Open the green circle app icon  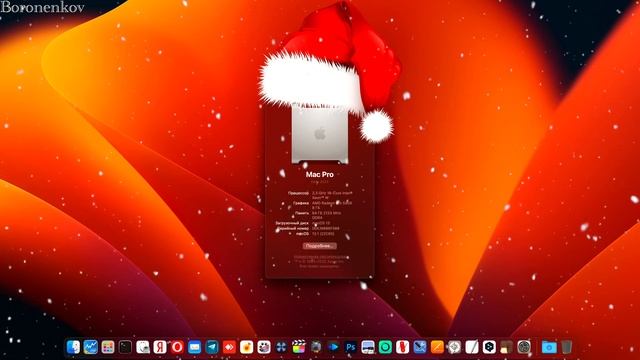tap(385, 347)
